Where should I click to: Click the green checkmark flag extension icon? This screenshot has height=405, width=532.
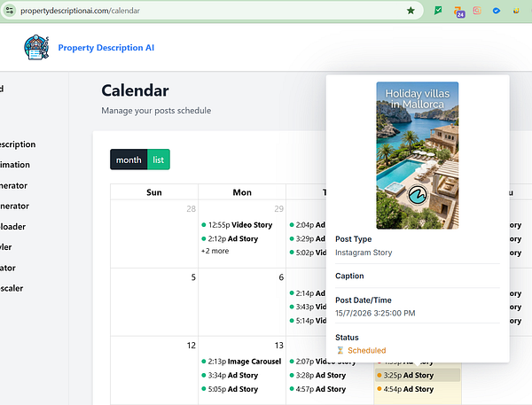438,11
